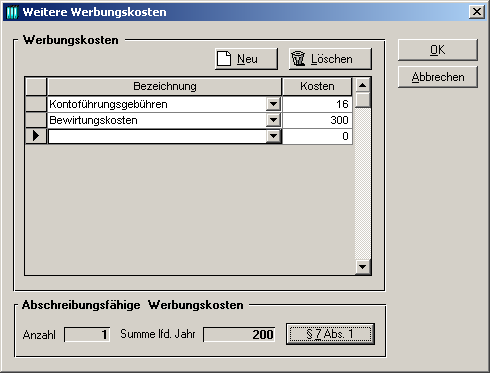
Task: Expand dropdown in Kontoführungsgebühren row
Action: pos(273,104)
